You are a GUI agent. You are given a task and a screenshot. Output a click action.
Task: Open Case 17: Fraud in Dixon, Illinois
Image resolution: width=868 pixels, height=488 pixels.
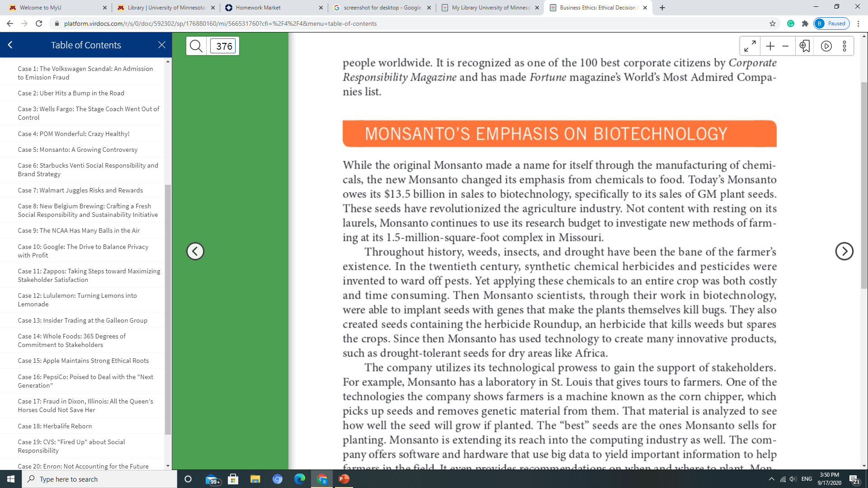pyautogui.click(x=85, y=405)
